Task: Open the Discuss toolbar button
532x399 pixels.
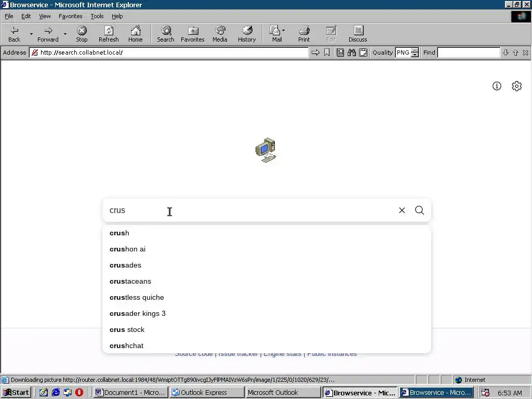Action: [357, 34]
